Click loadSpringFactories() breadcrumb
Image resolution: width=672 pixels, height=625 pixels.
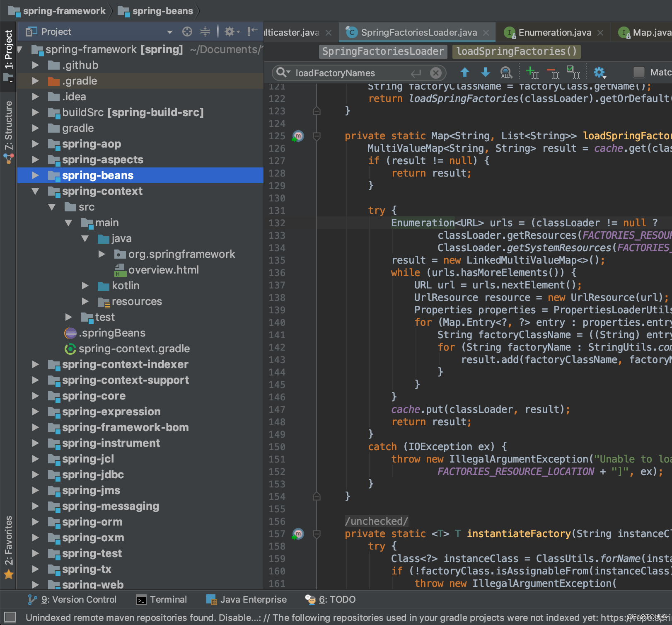[x=516, y=51]
